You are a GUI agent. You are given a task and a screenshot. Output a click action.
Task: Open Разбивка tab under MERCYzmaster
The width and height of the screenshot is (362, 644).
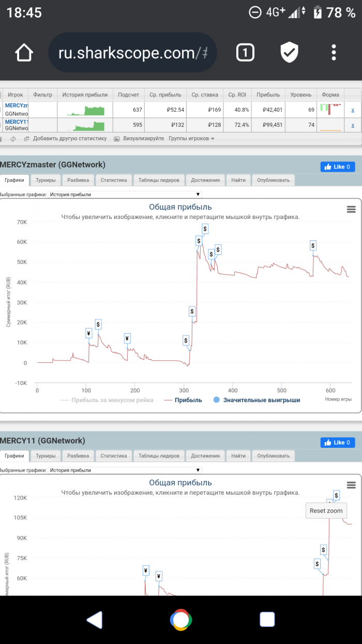click(x=78, y=180)
